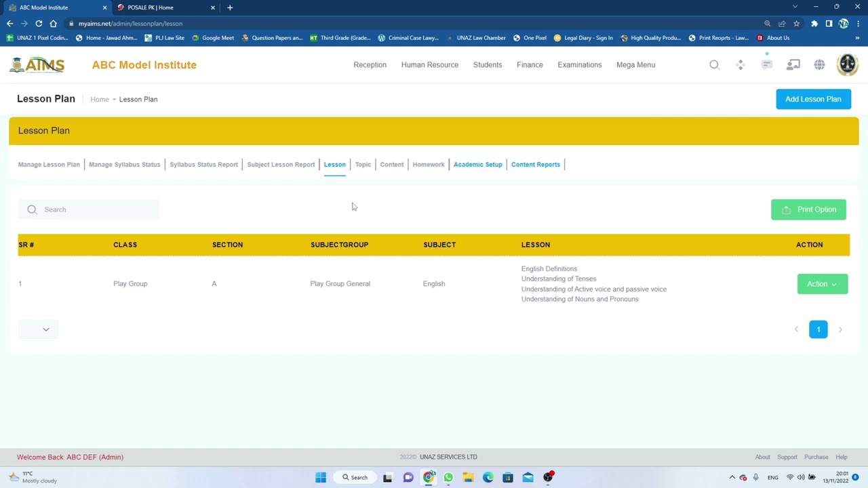This screenshot has height=488, width=868.
Task: Click the four-diamond apps icon in header
Action: pos(741,65)
